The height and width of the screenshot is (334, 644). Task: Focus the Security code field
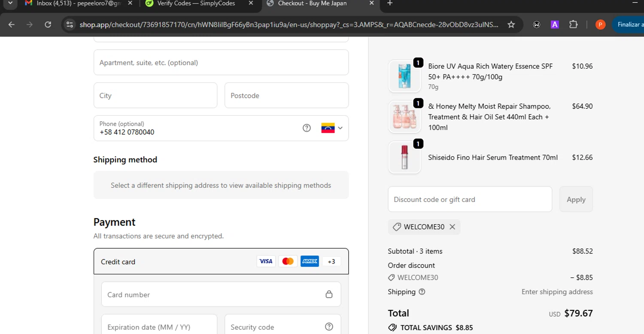pyautogui.click(x=283, y=325)
